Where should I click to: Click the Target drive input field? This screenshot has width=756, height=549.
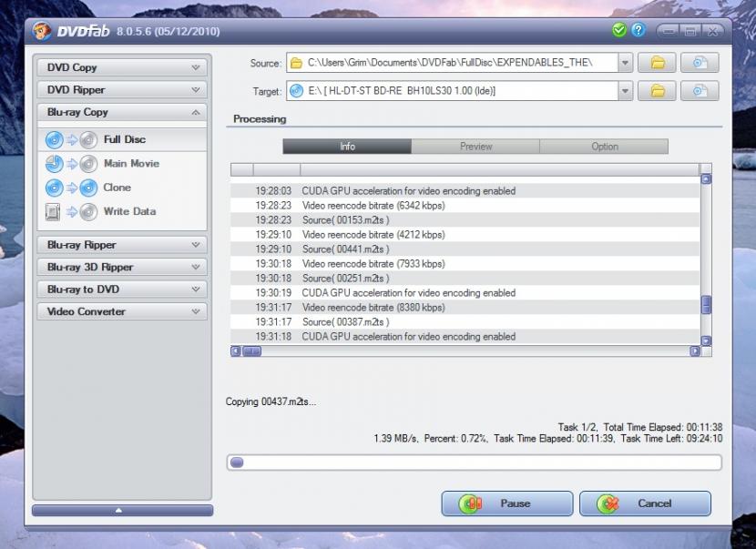click(x=453, y=91)
